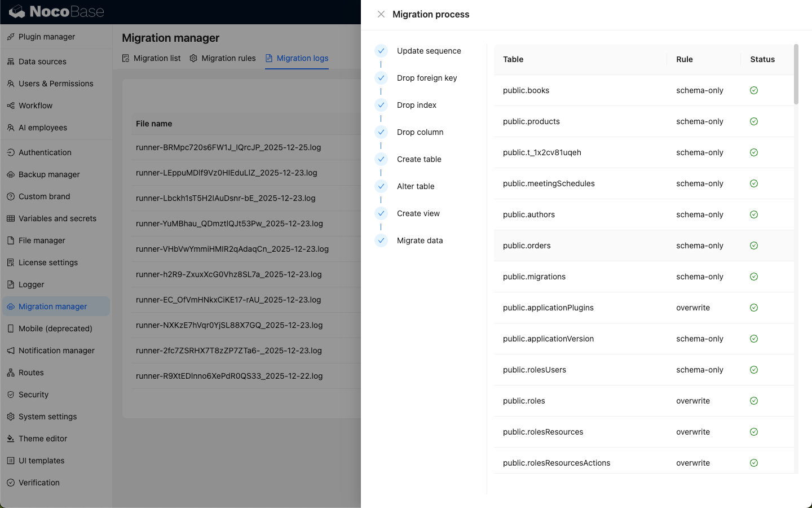Select the Create table step checkmark
The width and height of the screenshot is (812, 508).
[381, 159]
